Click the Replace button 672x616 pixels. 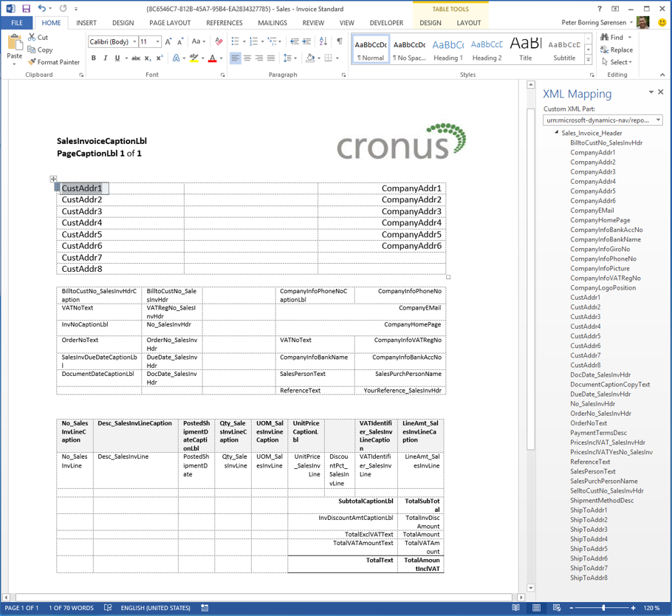click(617, 49)
